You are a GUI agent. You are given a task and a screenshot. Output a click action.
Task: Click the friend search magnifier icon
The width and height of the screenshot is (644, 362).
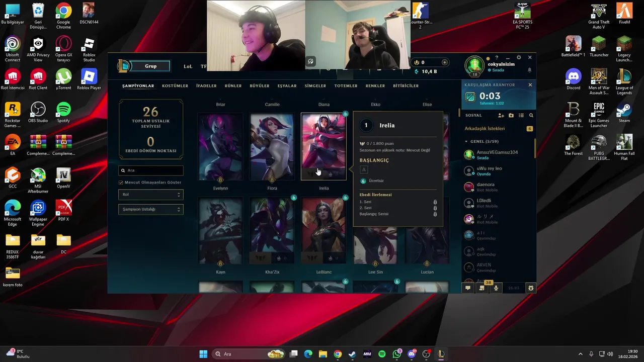tap(531, 116)
